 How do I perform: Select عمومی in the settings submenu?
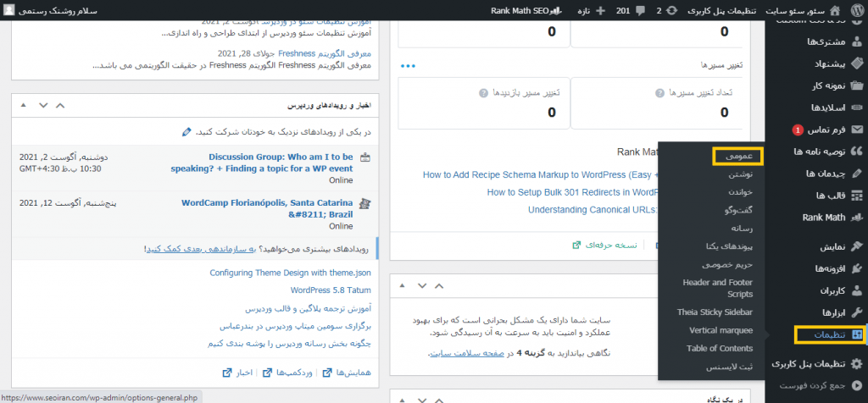click(x=738, y=157)
